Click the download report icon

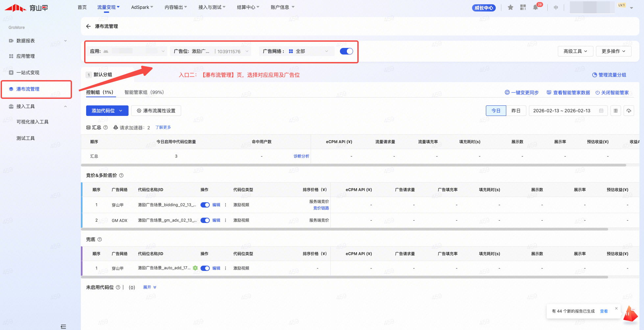coord(629,111)
